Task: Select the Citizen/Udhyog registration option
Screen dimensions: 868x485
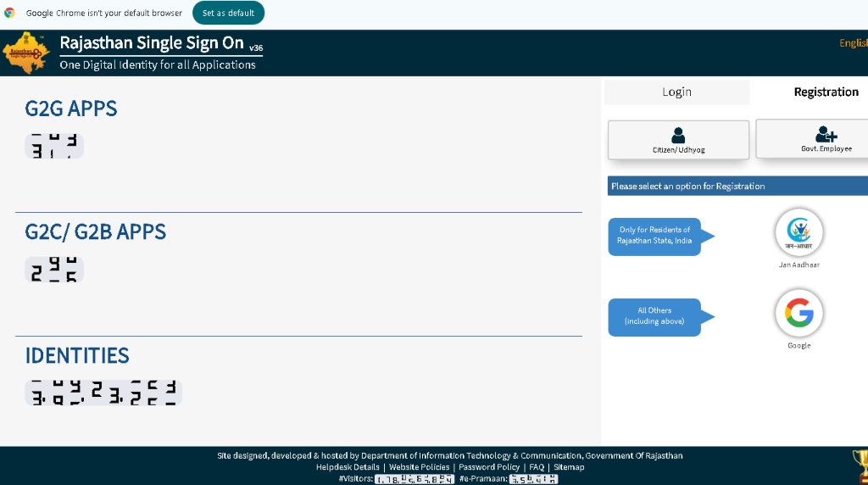Action: [678, 140]
